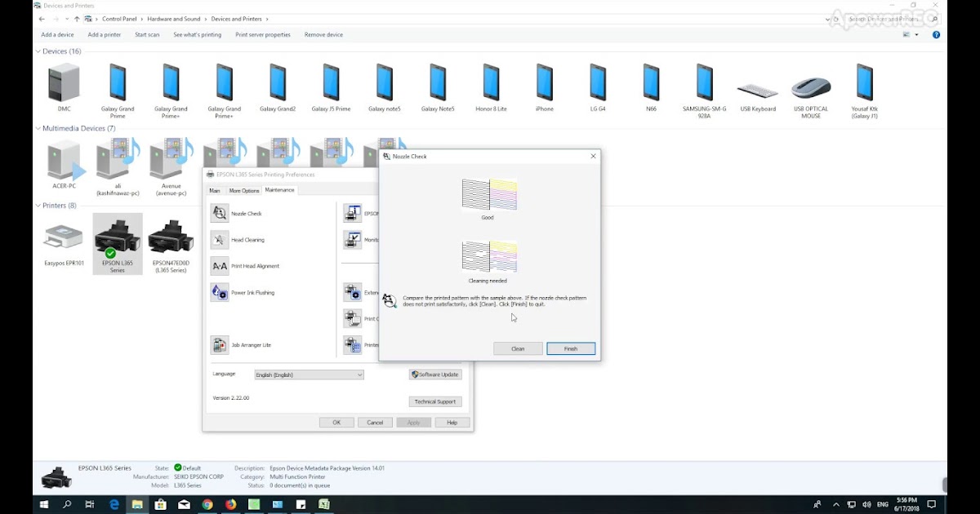Click Remove device in toolbar
Image resolution: width=980 pixels, height=514 pixels.
(x=323, y=35)
